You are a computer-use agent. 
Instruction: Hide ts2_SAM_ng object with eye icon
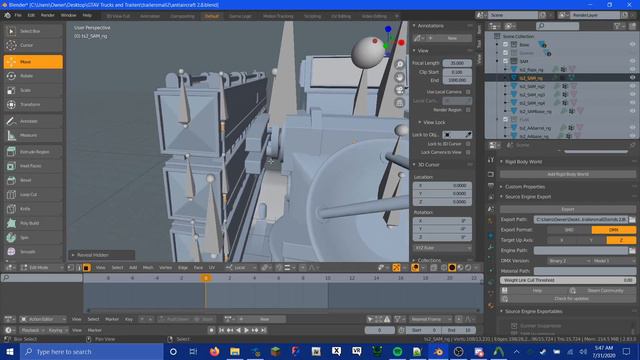[632, 78]
